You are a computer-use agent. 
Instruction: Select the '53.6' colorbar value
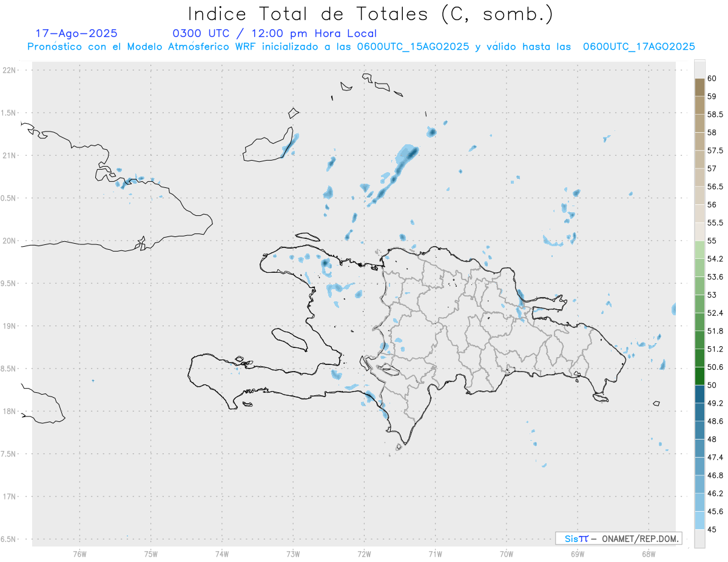tap(715, 276)
